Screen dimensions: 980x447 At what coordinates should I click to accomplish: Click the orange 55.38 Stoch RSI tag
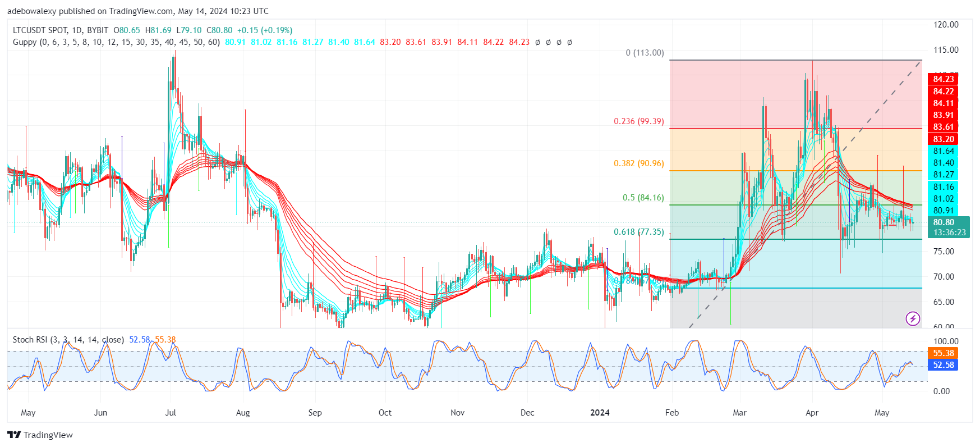pos(943,353)
